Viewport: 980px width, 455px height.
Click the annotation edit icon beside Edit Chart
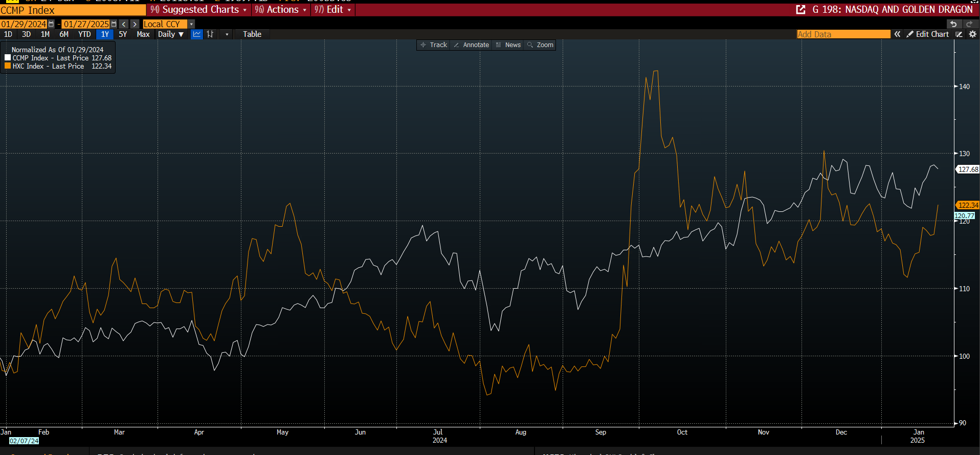pos(959,34)
